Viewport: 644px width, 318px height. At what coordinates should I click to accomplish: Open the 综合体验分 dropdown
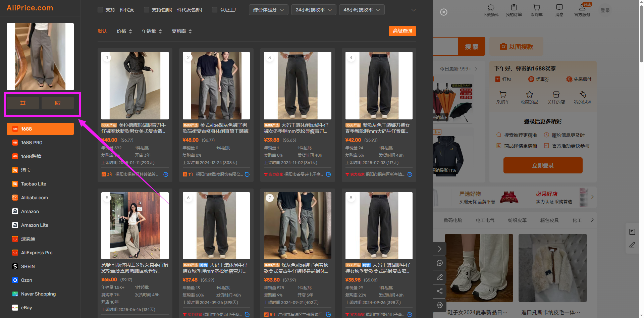[x=268, y=10]
